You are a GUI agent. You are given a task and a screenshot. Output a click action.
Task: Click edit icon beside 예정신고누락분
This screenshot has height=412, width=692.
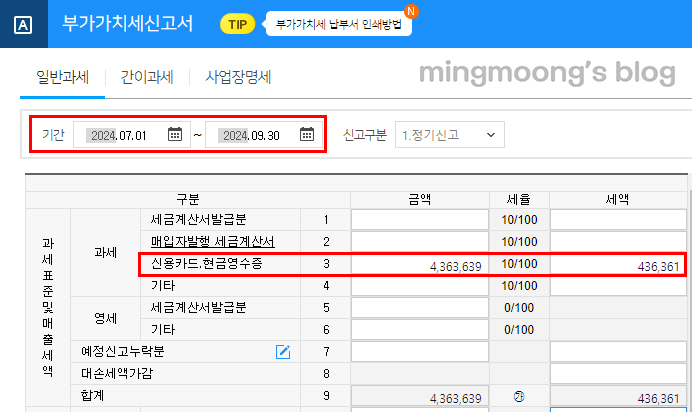pyautogui.click(x=282, y=352)
